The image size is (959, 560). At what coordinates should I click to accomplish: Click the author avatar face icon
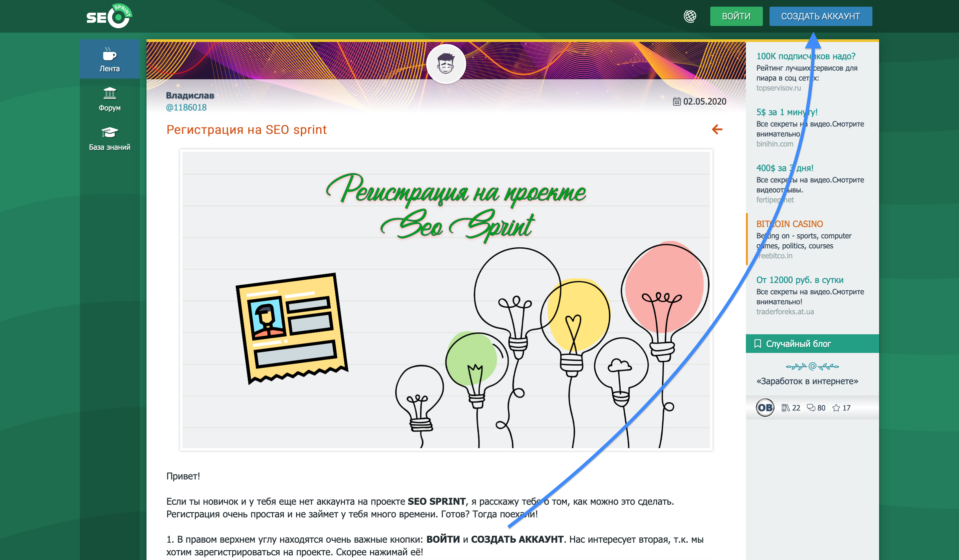click(446, 64)
